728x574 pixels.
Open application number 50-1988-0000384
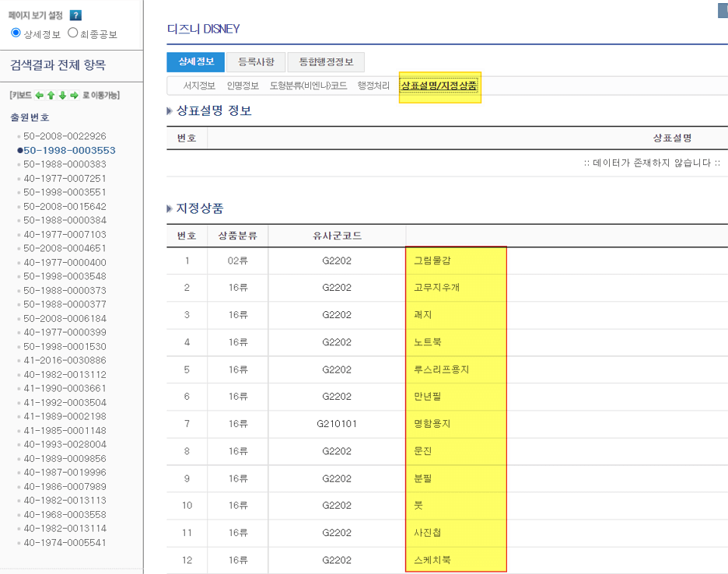tap(65, 220)
